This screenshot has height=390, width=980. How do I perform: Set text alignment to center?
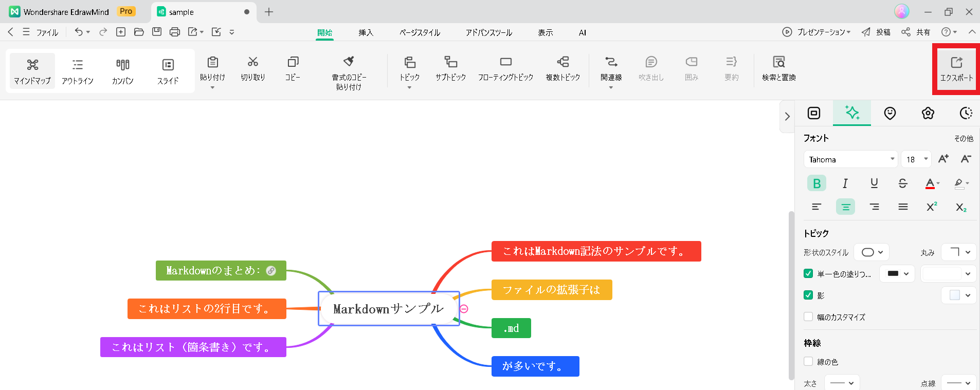pyautogui.click(x=845, y=207)
